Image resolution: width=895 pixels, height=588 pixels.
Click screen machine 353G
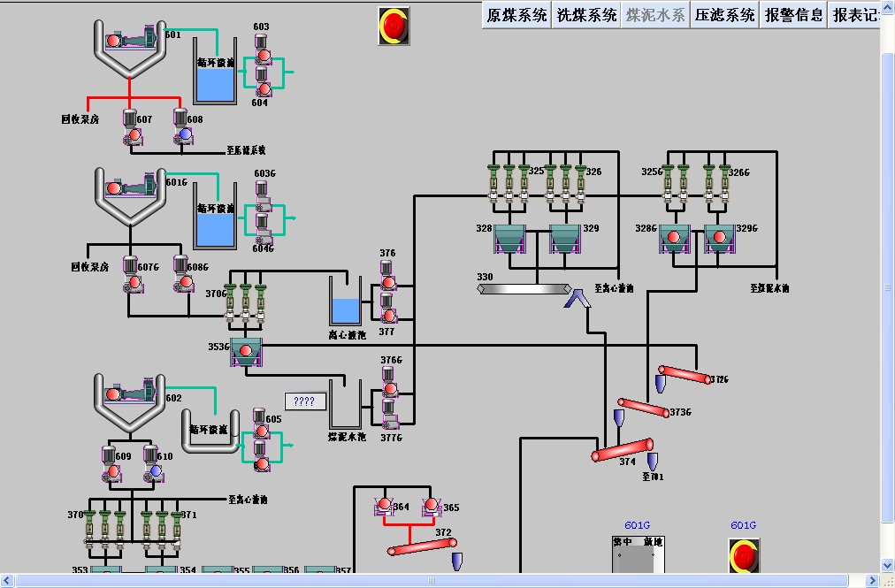247,352
